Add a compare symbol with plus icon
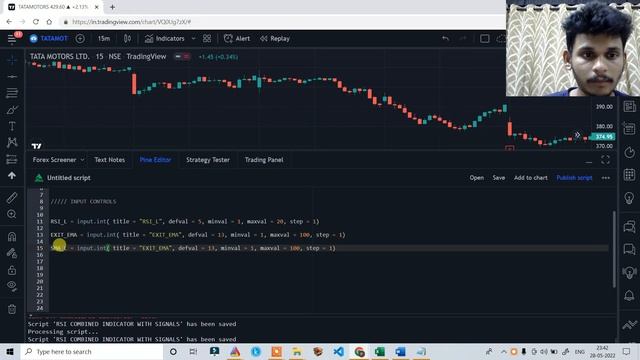Viewport: 640px width, 360px height. pos(80,38)
